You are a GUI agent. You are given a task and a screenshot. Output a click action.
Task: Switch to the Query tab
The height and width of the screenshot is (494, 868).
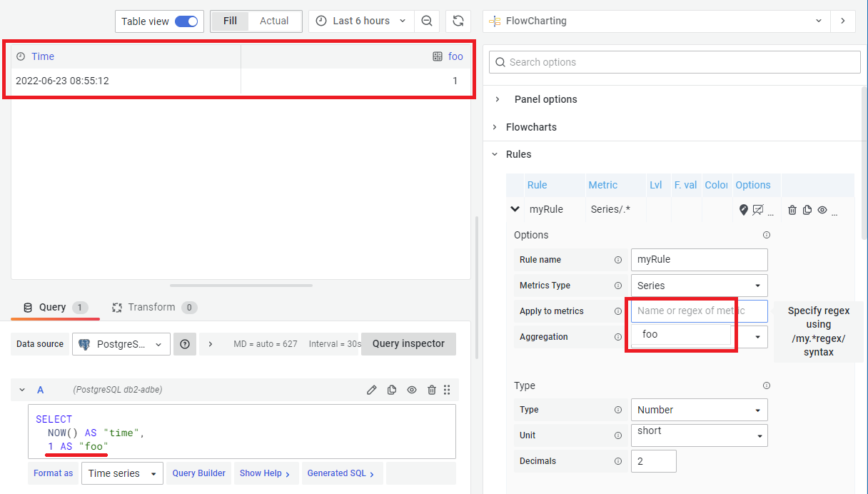(56, 307)
